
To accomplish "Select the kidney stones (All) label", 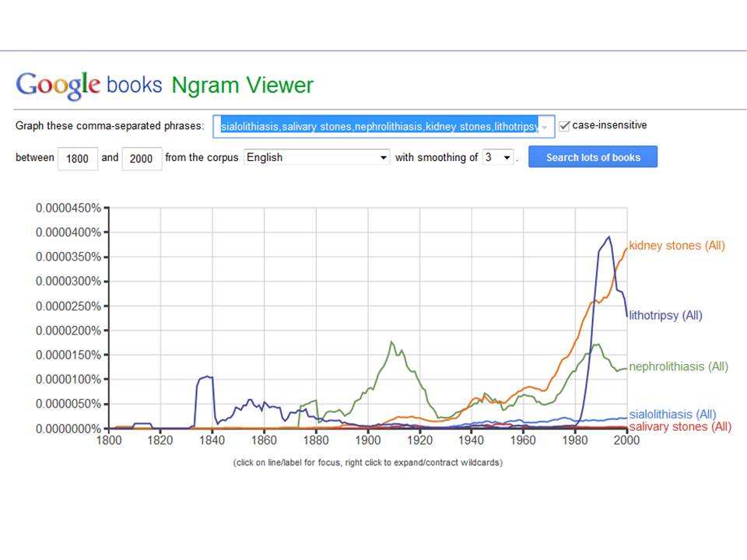I will pyautogui.click(x=676, y=246).
